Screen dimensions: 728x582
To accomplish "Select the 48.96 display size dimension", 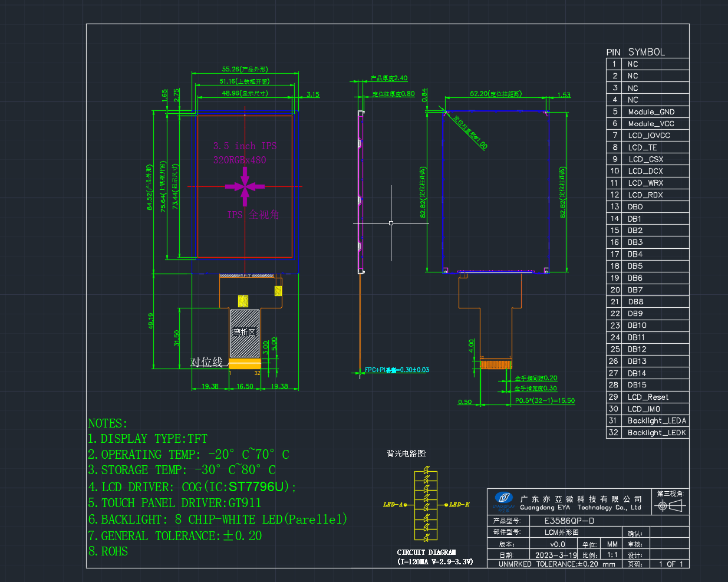I will point(245,93).
